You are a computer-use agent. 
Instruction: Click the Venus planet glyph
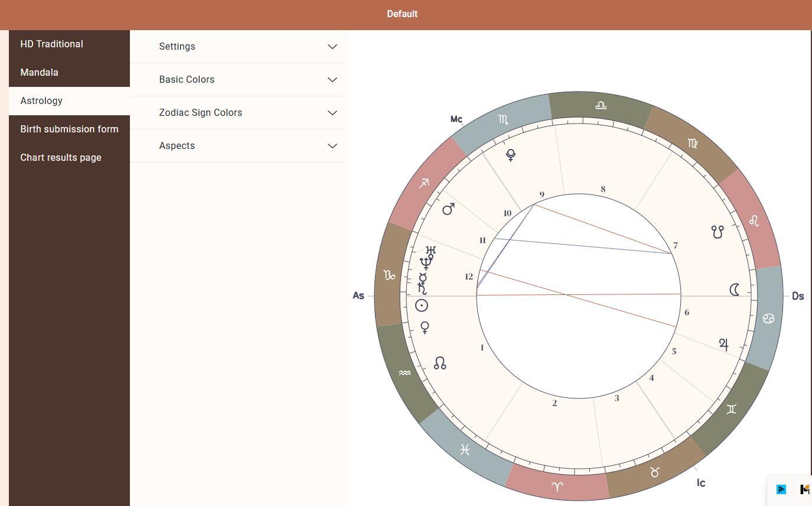point(425,327)
